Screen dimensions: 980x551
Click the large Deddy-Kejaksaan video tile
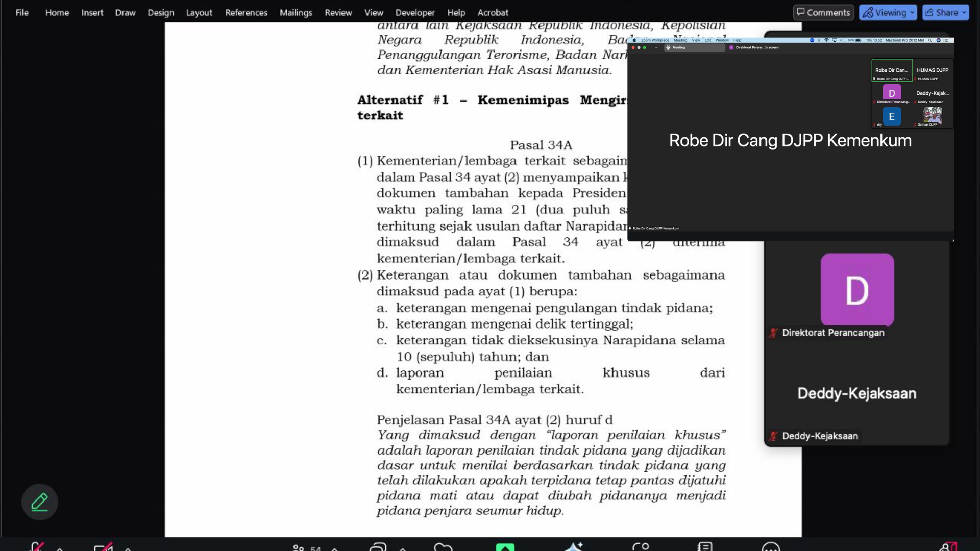tap(857, 393)
